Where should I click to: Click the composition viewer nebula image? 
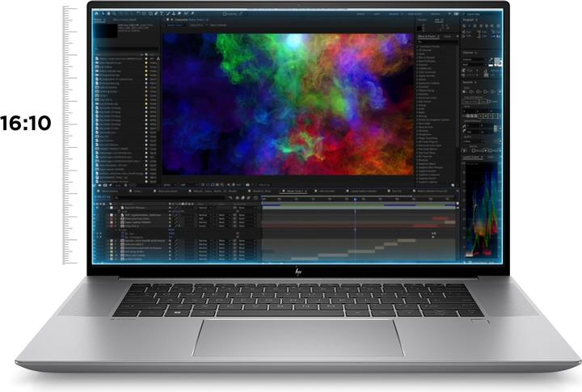tap(288, 104)
